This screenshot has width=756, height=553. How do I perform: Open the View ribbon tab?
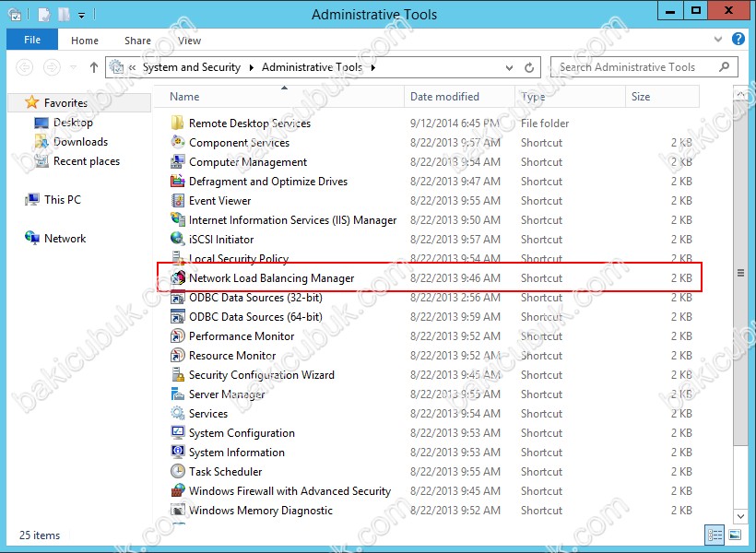pos(189,41)
